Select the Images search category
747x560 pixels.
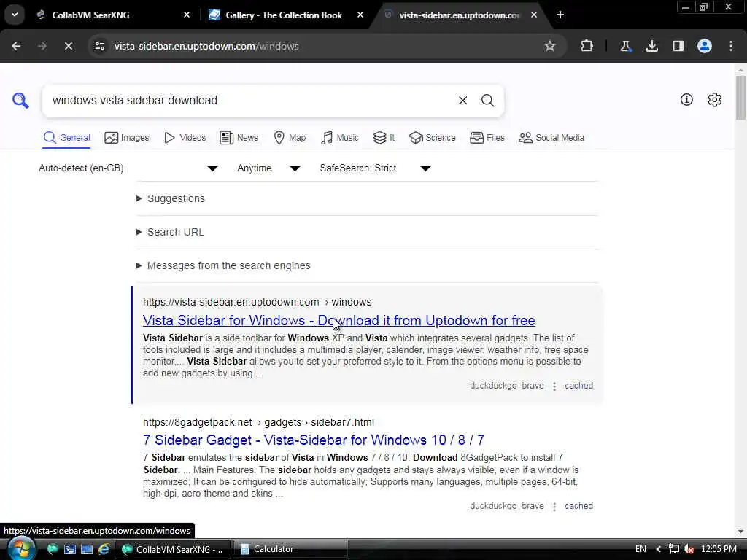[127, 138]
